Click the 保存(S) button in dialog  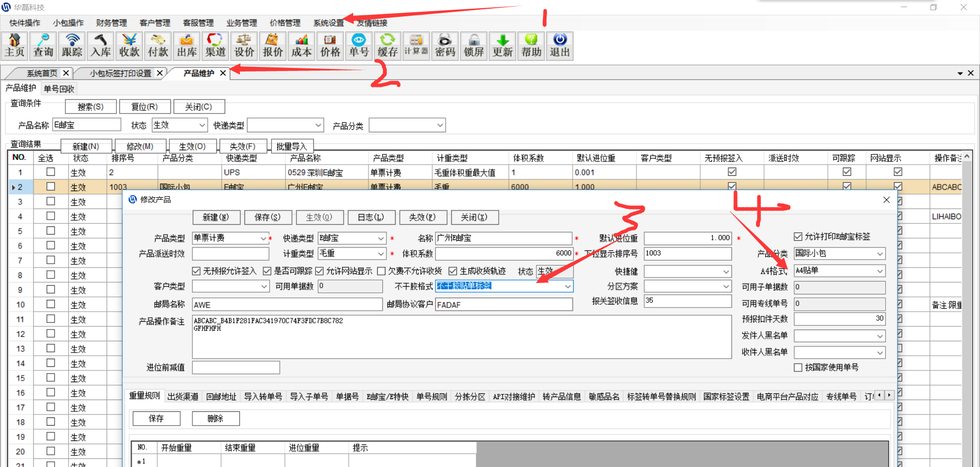click(x=267, y=217)
